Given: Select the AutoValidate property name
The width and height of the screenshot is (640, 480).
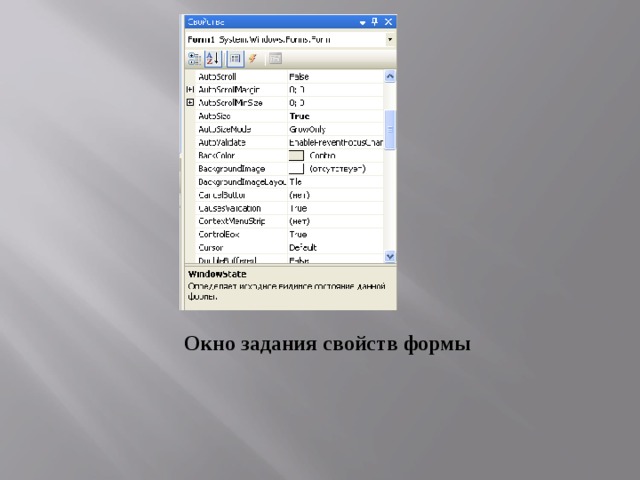Looking at the screenshot, I should pos(222,142).
